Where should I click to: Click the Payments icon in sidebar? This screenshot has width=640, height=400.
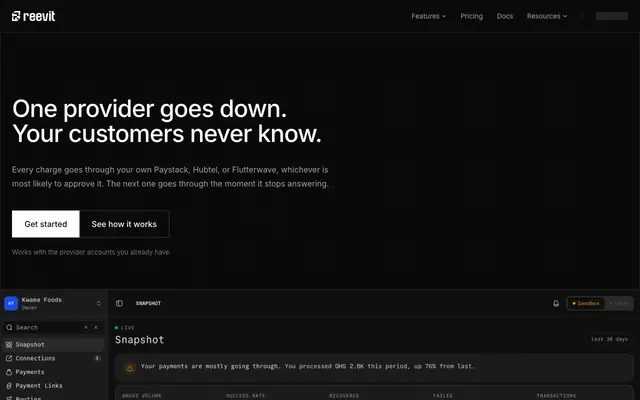point(9,372)
